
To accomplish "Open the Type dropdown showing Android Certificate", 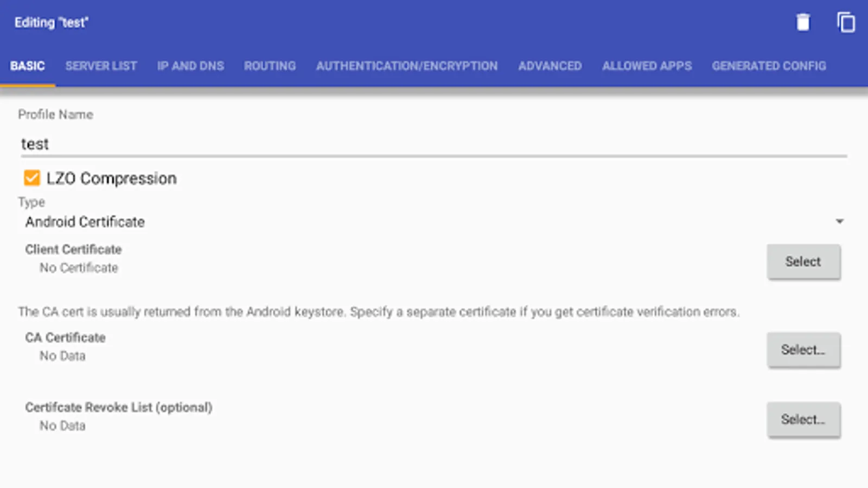I will tap(434, 222).
